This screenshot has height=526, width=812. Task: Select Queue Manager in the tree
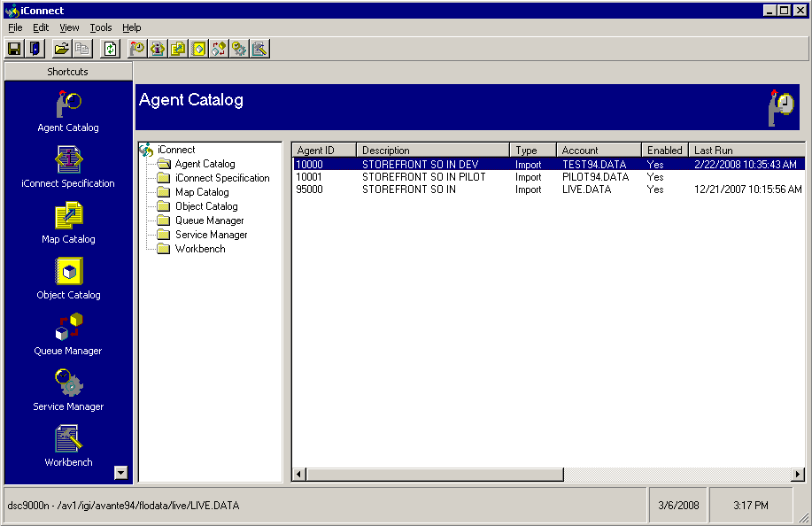tap(209, 220)
